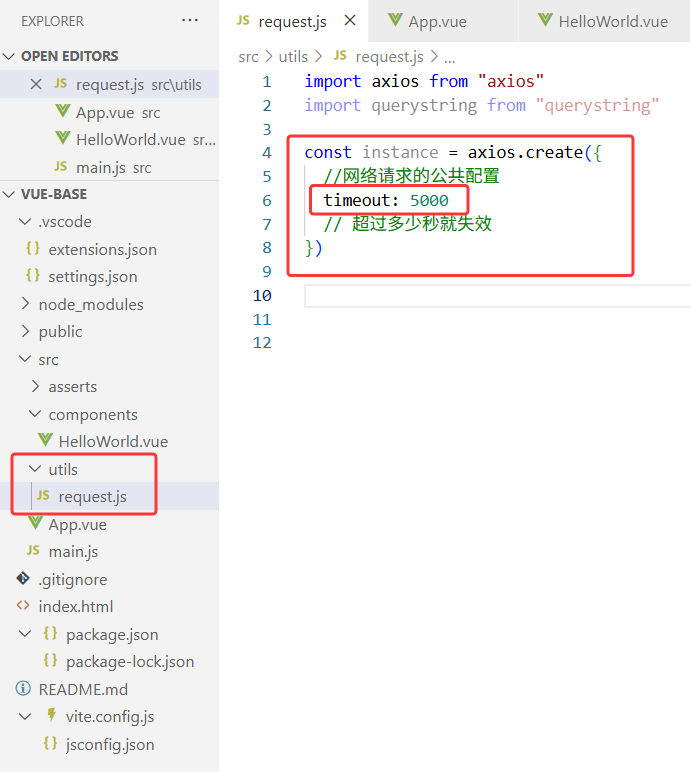
Task: Open index.html in the file tree
Action: (x=76, y=606)
